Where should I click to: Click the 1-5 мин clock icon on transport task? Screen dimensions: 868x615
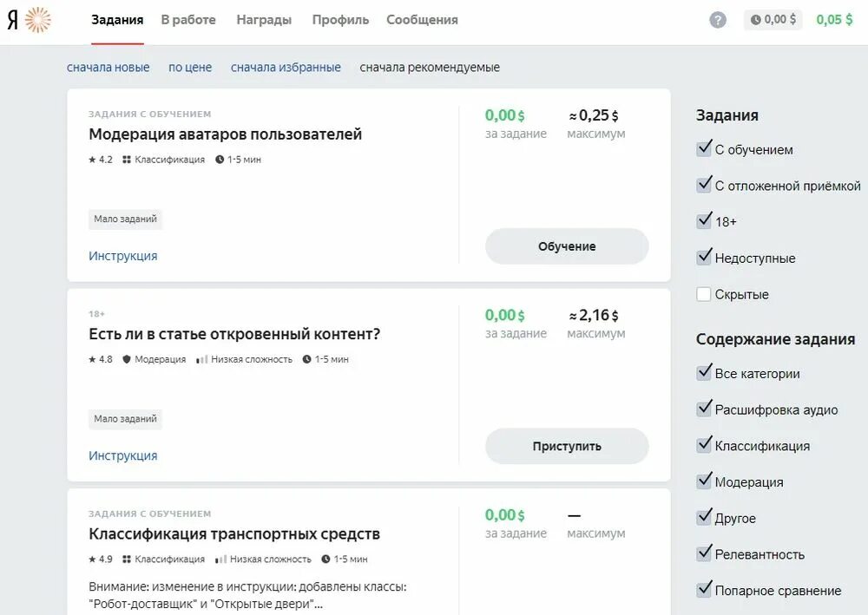[325, 559]
